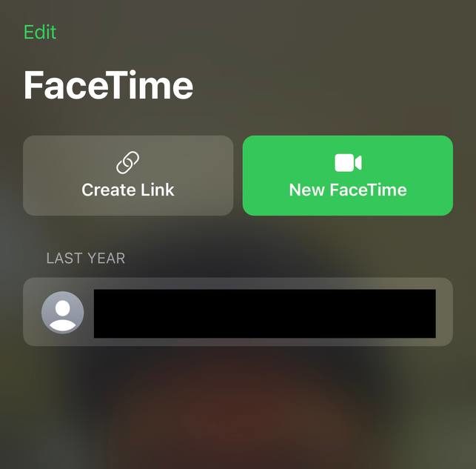Choose the person placeholder icon in recents
This screenshot has height=469, width=476.
[62, 313]
